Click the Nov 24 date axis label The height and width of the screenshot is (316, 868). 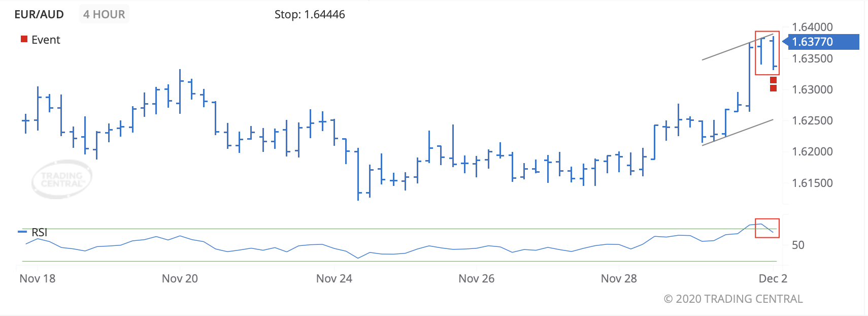[334, 278]
